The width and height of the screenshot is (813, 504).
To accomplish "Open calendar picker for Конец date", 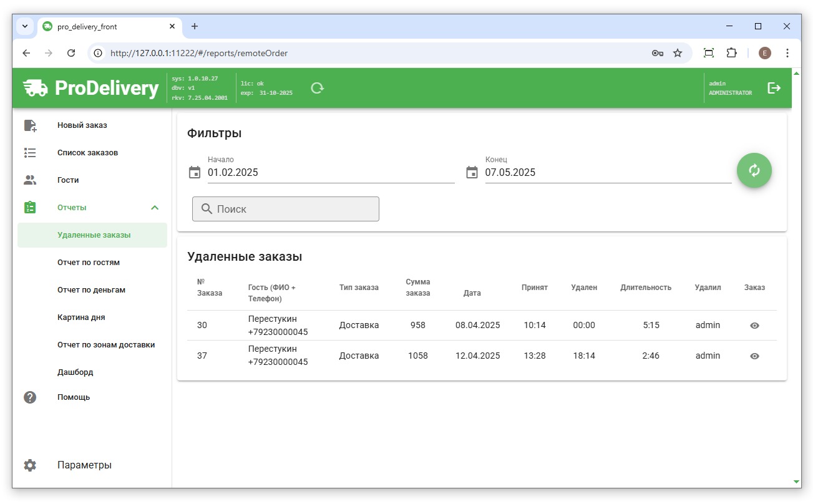I will point(472,173).
